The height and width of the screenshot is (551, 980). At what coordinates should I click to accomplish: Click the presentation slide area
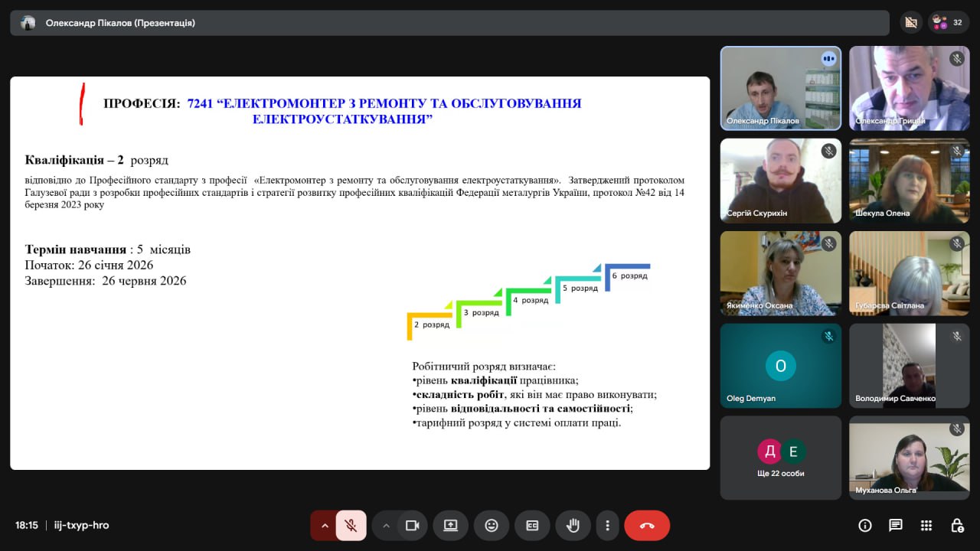coord(360,272)
